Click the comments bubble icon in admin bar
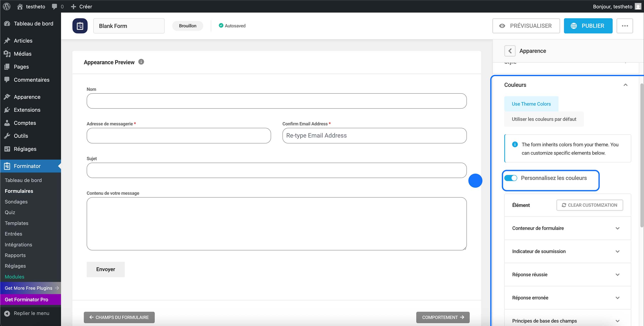Viewport: 644px width, 326px height. [x=53, y=6]
